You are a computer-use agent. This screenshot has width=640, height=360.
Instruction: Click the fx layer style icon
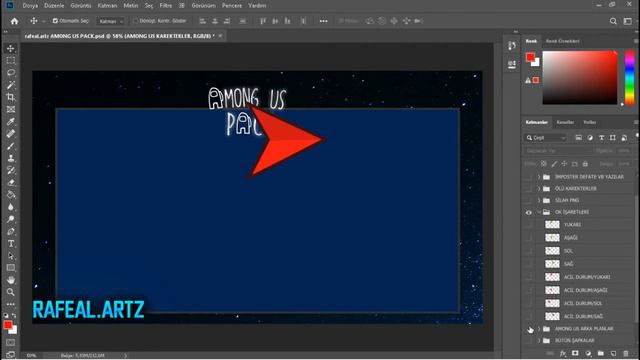pos(563,353)
